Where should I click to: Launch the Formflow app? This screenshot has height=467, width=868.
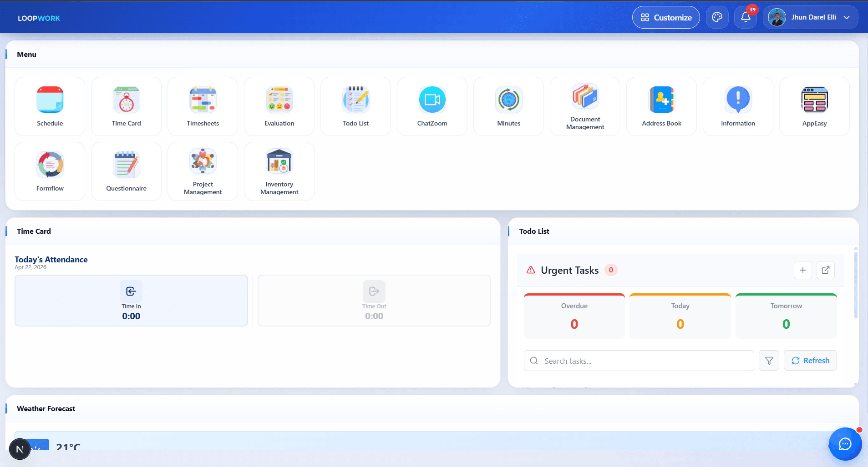50,171
